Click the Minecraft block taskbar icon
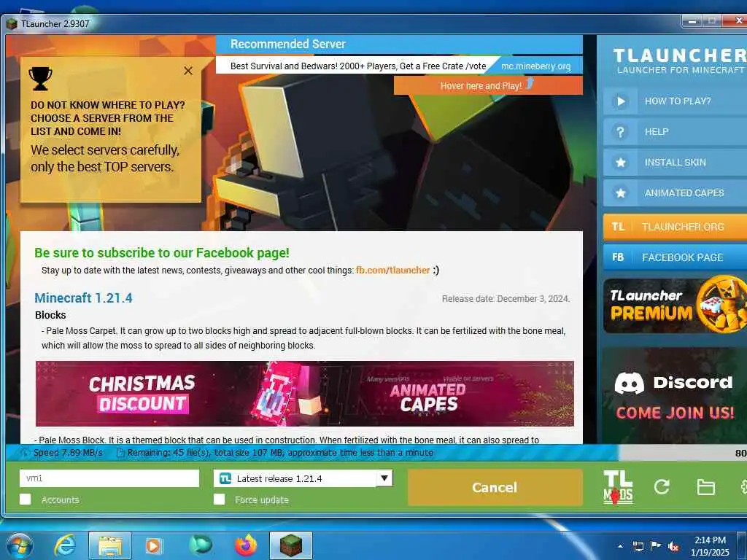 coord(290,545)
